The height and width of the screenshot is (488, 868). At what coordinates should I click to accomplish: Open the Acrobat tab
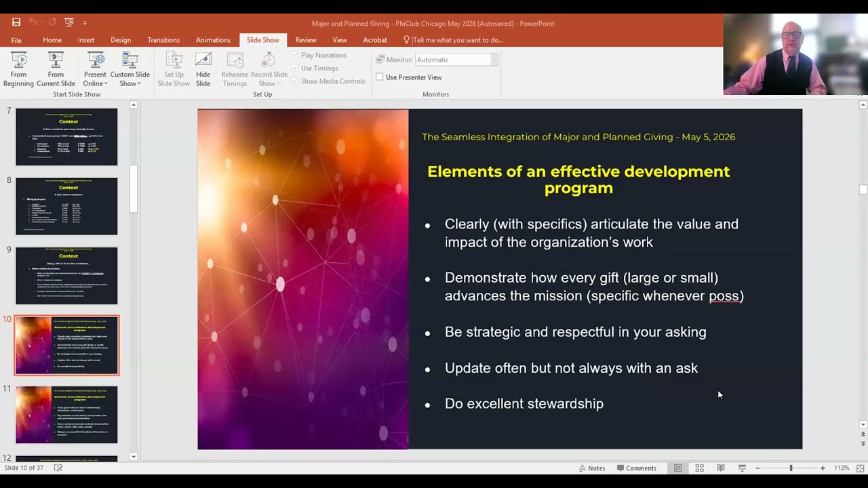click(375, 40)
